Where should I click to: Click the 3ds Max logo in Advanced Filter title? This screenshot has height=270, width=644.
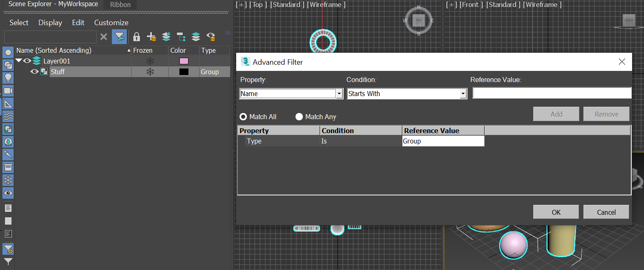tap(246, 62)
